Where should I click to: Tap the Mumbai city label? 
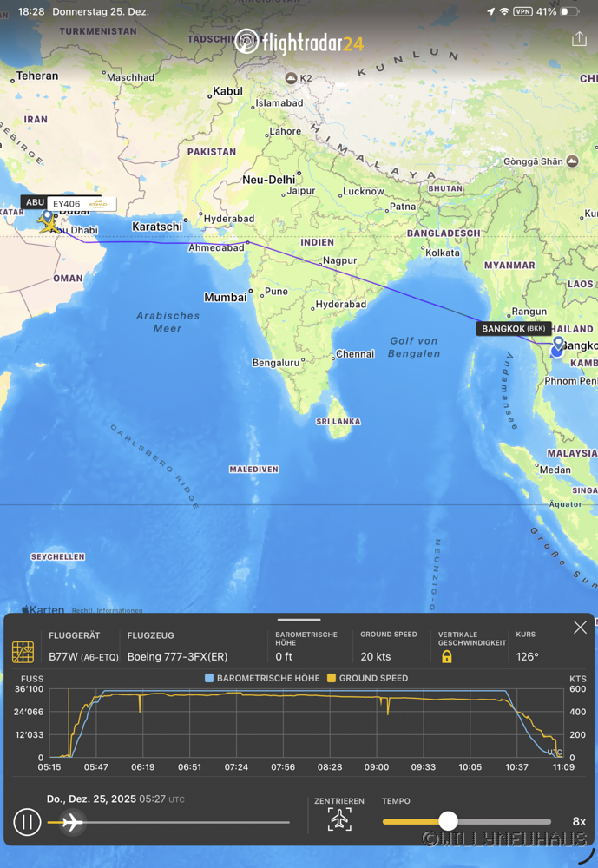point(226,298)
